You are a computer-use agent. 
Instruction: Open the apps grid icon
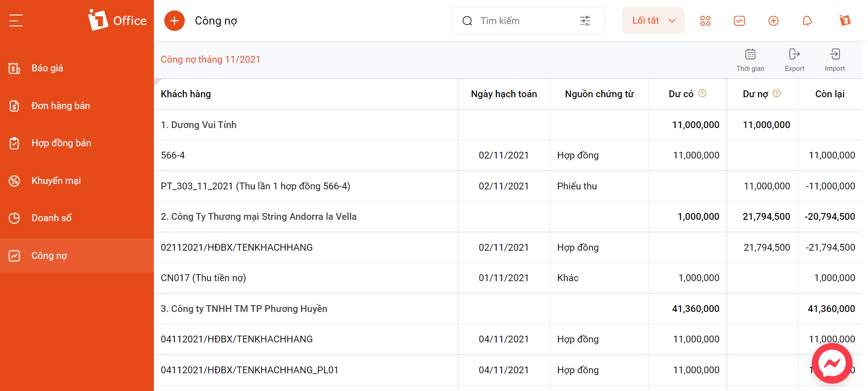705,21
